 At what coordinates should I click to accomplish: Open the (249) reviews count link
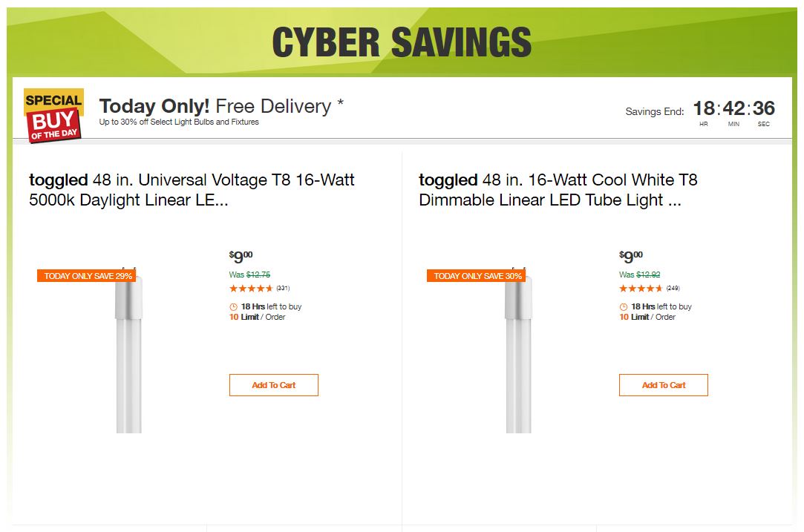click(673, 289)
